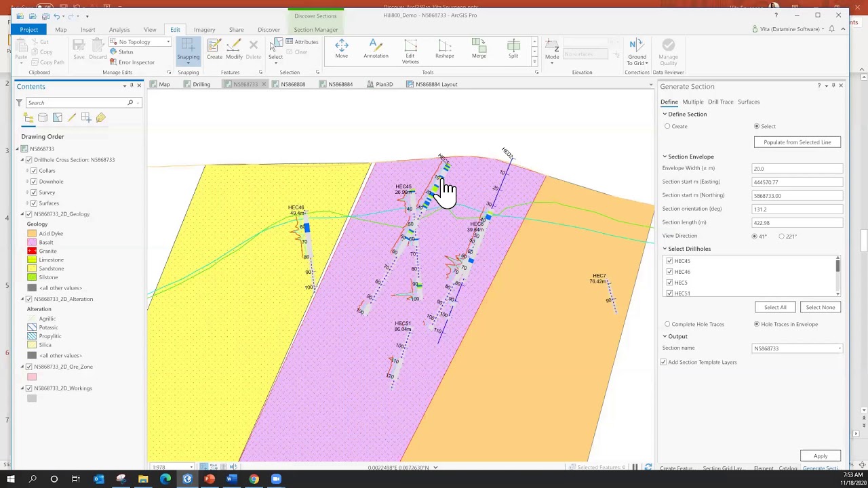868x488 pixels.
Task: Collapse the N5868733_2D_Alteration layer
Action: (x=22, y=299)
